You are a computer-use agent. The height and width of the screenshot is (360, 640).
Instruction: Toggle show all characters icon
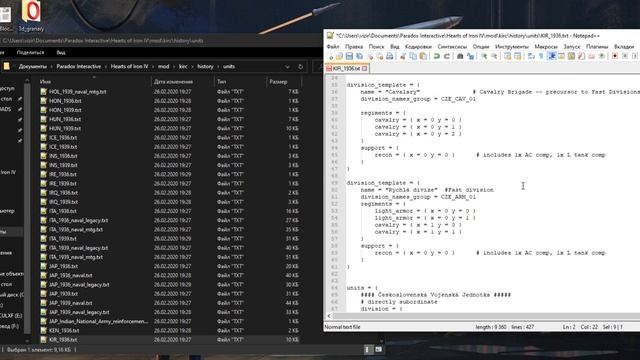coord(541,56)
